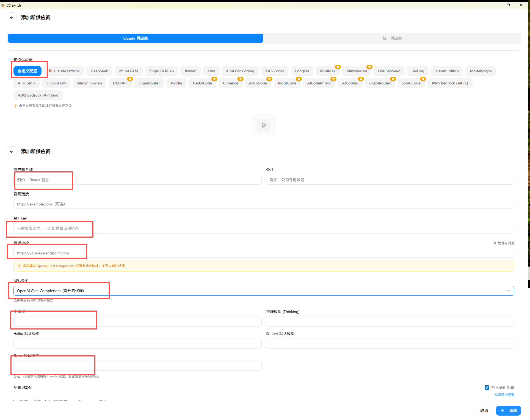Click the plus icon in 添加 button
530x420 pixels.
click(503, 411)
